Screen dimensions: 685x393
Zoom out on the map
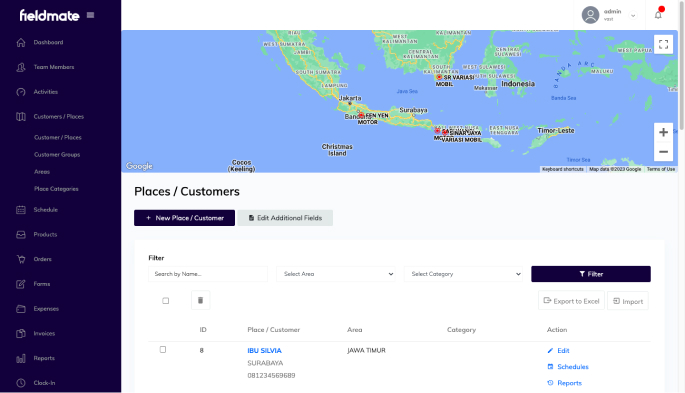(x=663, y=152)
